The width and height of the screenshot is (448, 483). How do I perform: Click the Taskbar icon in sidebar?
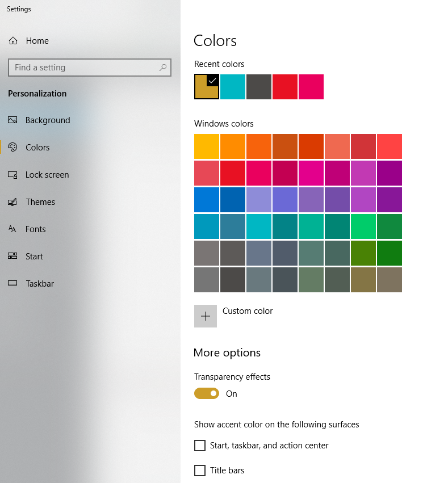pos(12,283)
